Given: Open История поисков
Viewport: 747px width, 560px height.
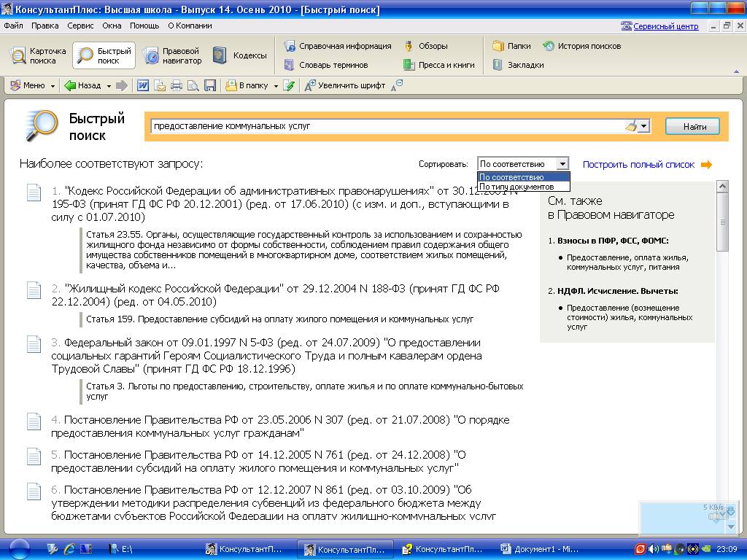Looking at the screenshot, I should coord(581,46).
